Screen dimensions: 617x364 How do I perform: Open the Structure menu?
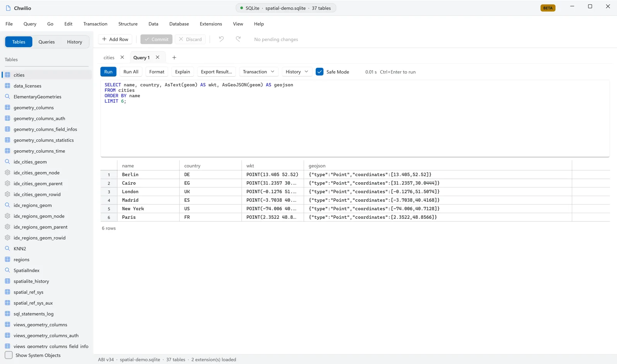point(128,24)
